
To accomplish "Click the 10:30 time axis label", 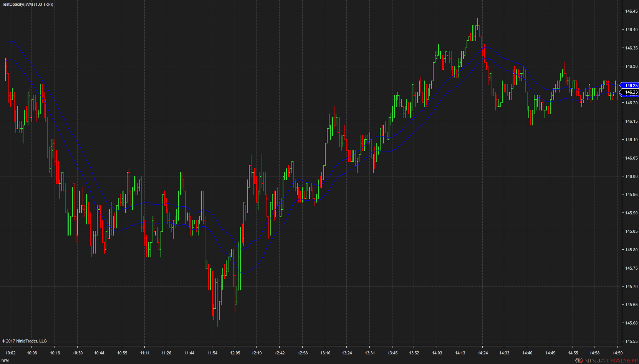I will pos(78,353).
